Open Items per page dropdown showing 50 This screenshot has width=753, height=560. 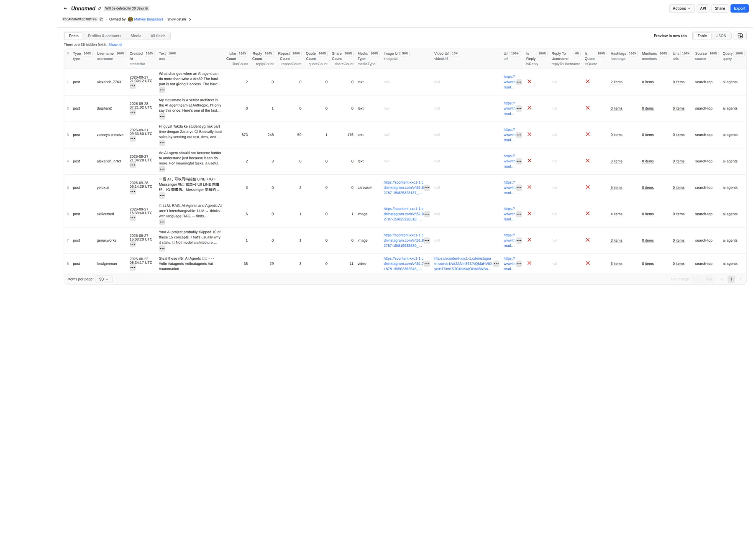pos(104,279)
